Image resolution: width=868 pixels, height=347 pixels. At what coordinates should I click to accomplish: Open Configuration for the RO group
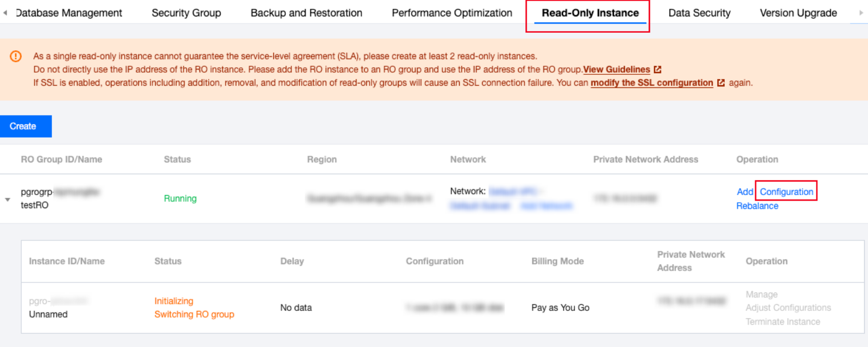[x=786, y=192]
